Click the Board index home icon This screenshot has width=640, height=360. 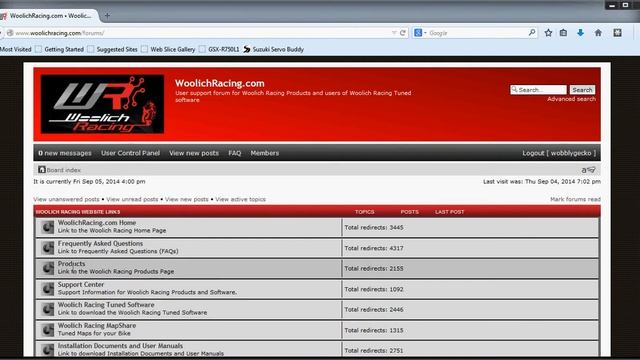pyautogui.click(x=42, y=169)
